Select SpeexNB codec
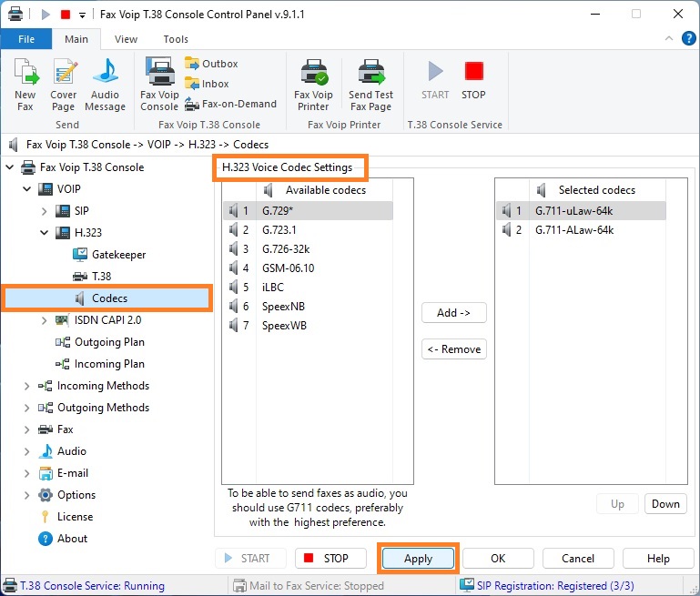The width and height of the screenshot is (700, 596). pyautogui.click(x=308, y=307)
